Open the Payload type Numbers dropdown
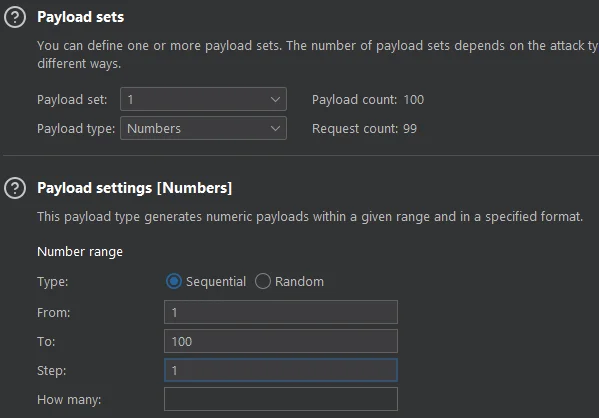The image size is (599, 418). click(203, 128)
